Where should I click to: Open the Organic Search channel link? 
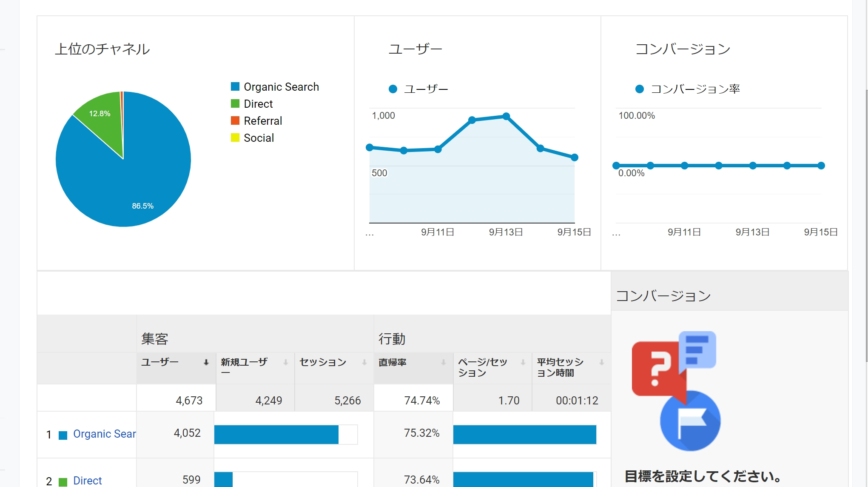104,434
